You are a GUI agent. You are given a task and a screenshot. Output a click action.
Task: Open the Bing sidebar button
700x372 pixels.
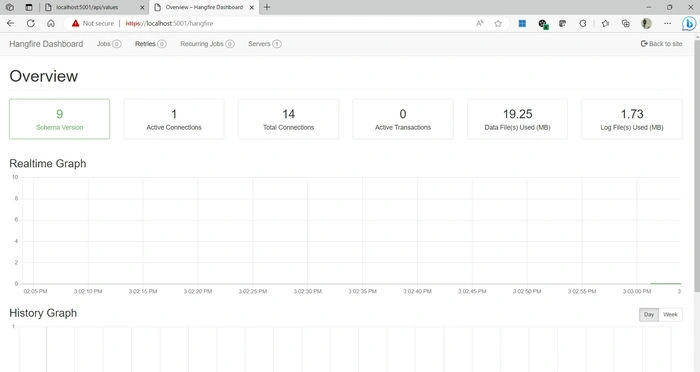pos(689,24)
